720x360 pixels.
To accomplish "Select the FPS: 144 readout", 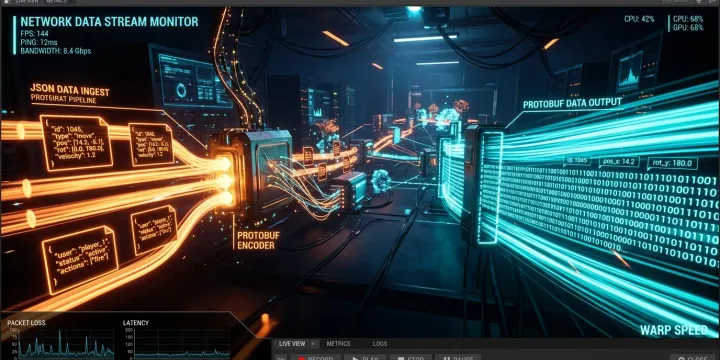I will pyautogui.click(x=34, y=34).
